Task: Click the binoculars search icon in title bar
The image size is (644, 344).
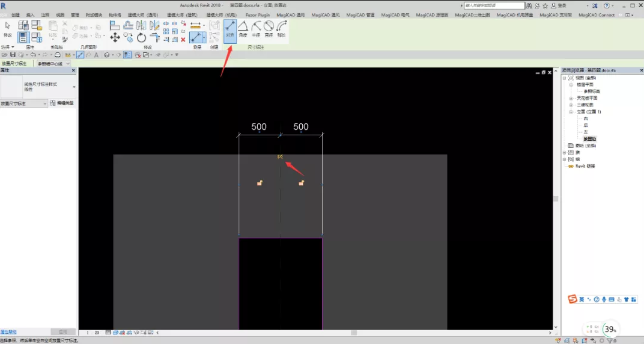Action: [529, 6]
